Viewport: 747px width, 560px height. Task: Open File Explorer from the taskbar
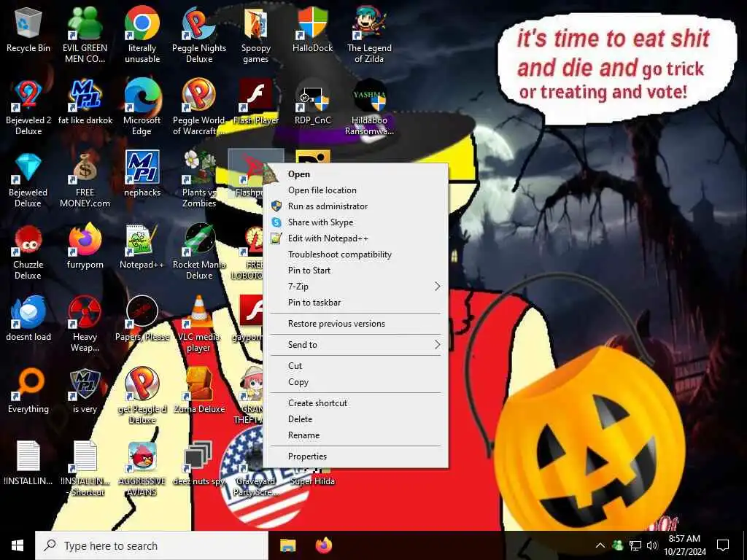coord(287,545)
